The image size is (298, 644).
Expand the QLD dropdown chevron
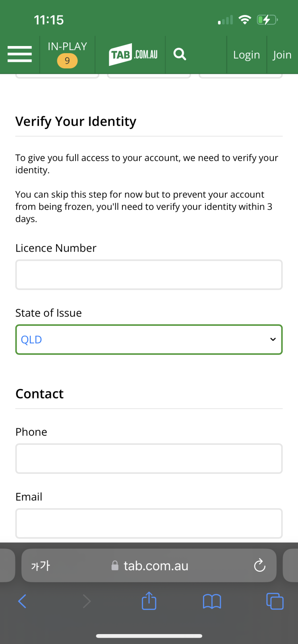273,339
